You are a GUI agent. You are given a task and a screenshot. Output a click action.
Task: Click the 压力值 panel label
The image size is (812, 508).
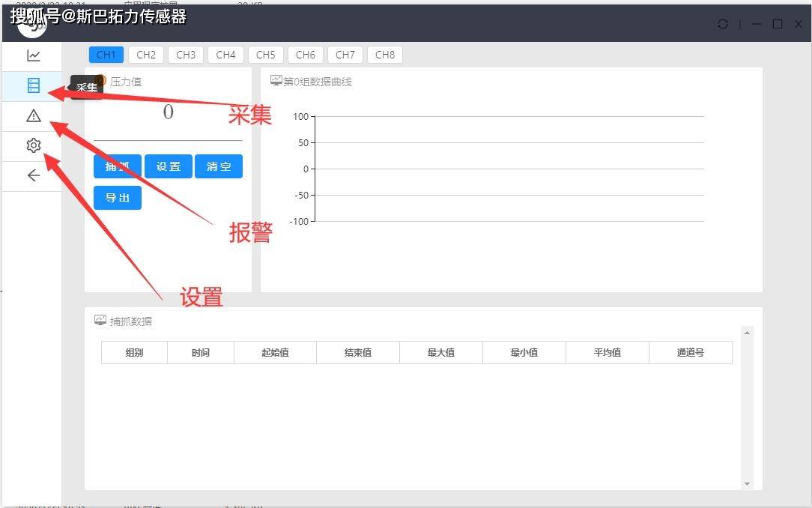(126, 82)
